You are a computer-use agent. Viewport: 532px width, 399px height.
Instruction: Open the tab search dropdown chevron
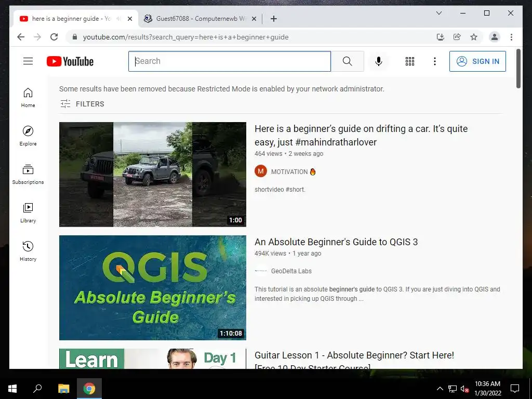point(438,13)
